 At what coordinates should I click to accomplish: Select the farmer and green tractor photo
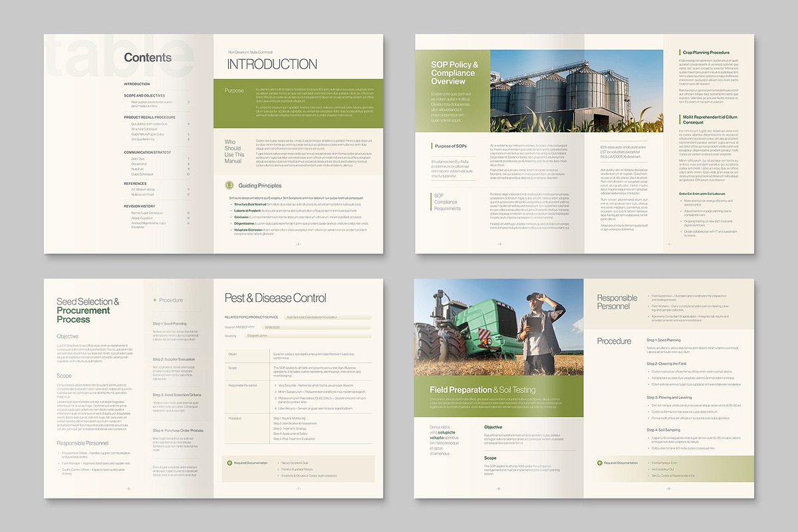point(499,327)
